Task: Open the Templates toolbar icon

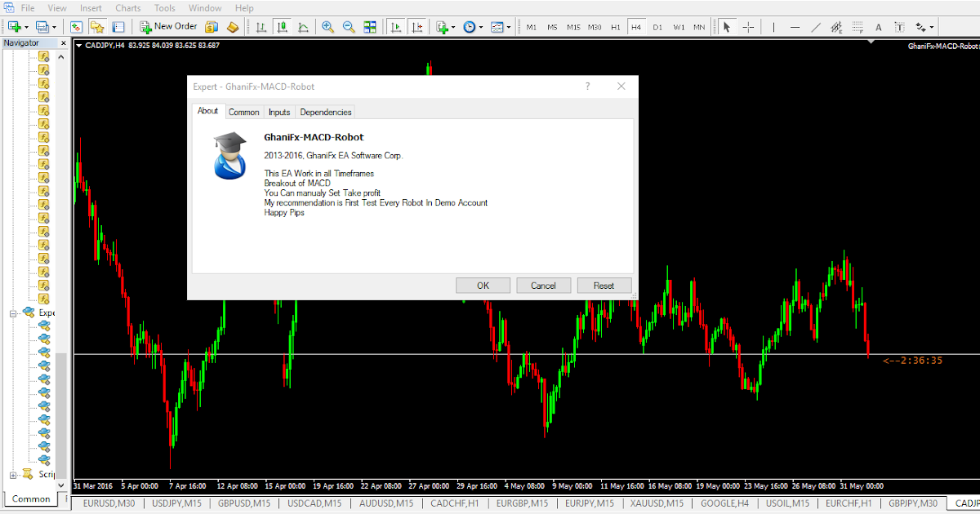Action: click(497, 27)
